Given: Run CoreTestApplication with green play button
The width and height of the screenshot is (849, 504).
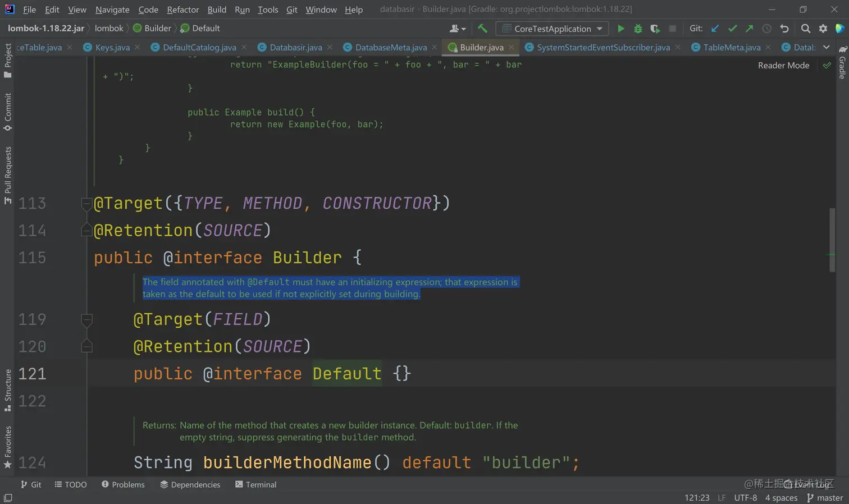Looking at the screenshot, I should tap(620, 29).
